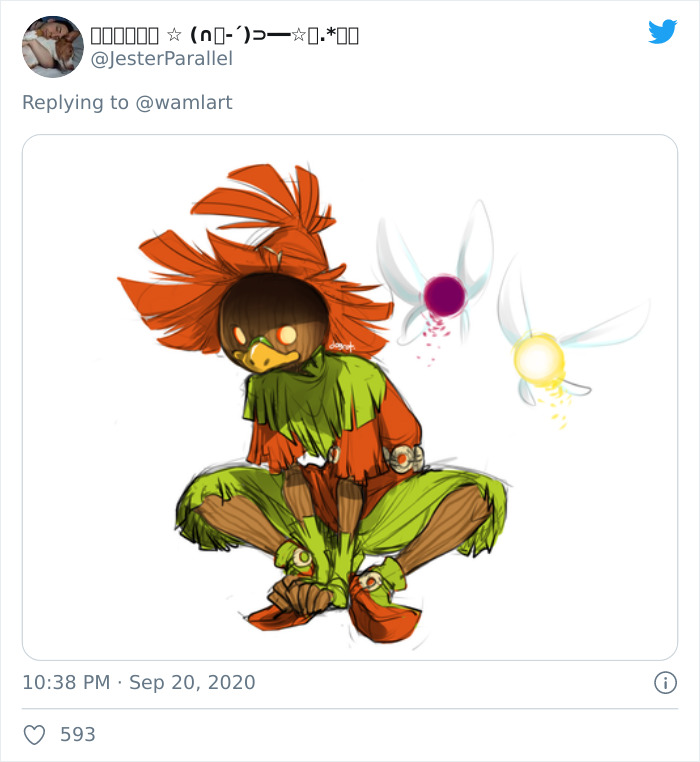Like the tweet with the heart icon
This screenshot has height=762, width=700.
[x=34, y=735]
